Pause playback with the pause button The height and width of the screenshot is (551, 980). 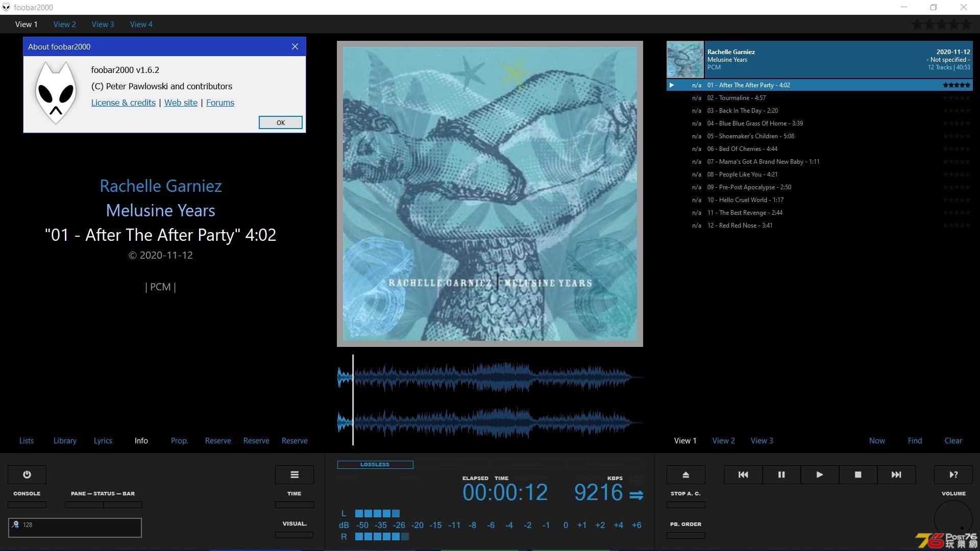pos(781,474)
